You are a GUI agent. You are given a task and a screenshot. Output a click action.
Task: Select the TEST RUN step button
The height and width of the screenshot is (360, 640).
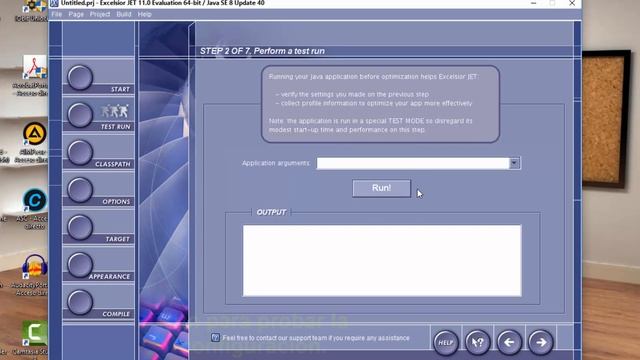80,115
